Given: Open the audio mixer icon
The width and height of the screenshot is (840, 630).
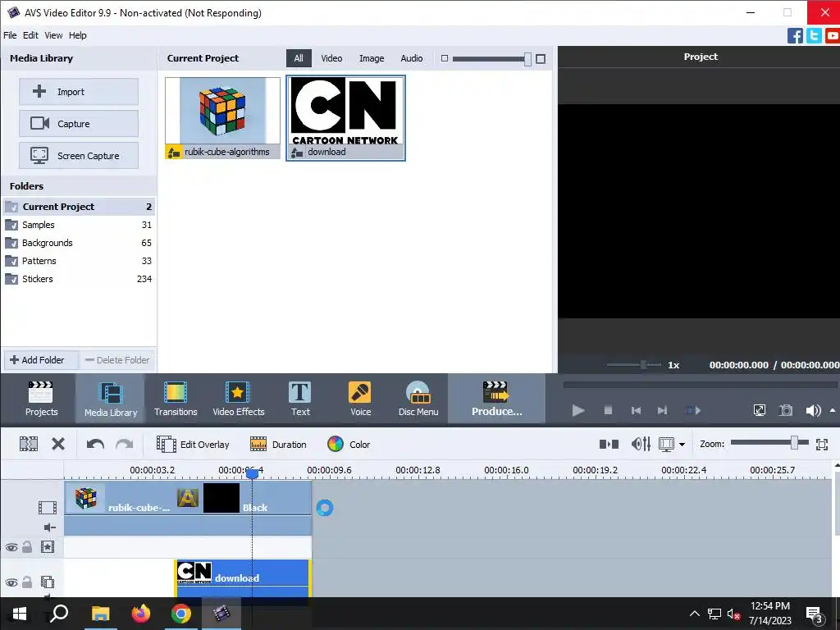Looking at the screenshot, I should click(x=641, y=444).
